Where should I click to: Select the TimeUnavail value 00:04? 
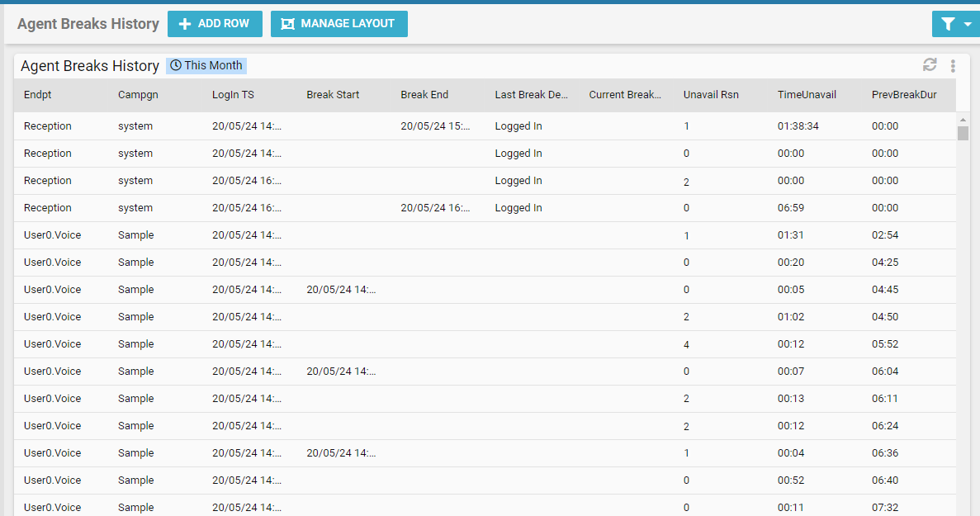point(791,453)
